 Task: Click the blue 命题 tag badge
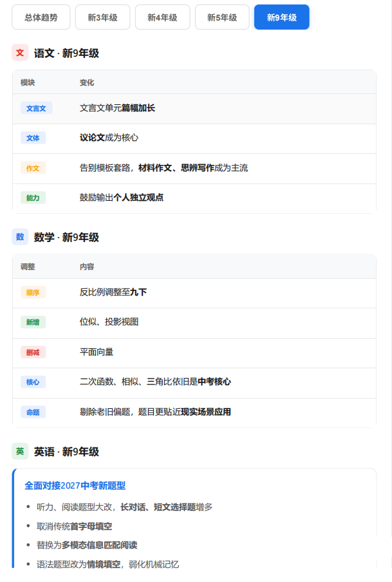[x=33, y=412]
